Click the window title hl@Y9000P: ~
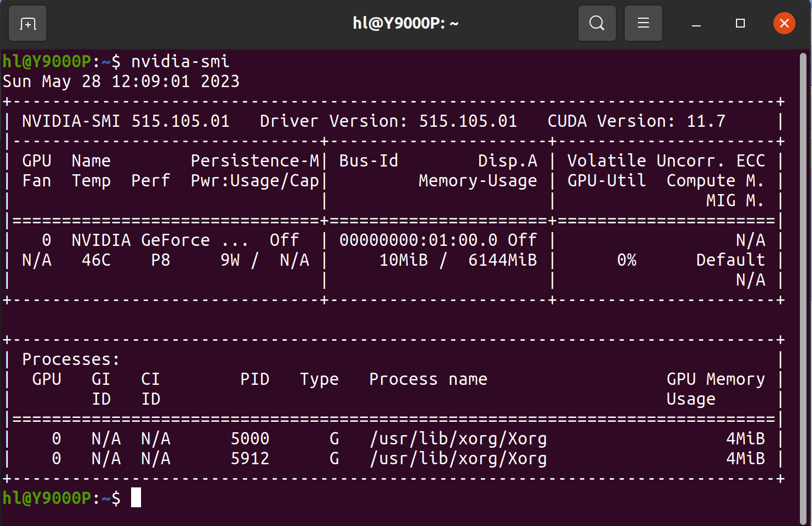 coord(405,23)
